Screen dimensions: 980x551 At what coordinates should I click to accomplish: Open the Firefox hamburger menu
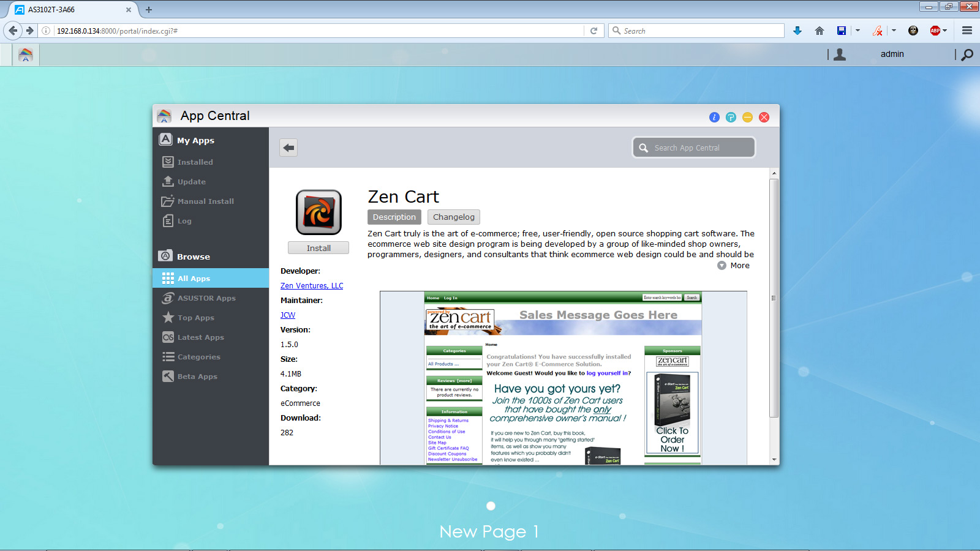(967, 31)
